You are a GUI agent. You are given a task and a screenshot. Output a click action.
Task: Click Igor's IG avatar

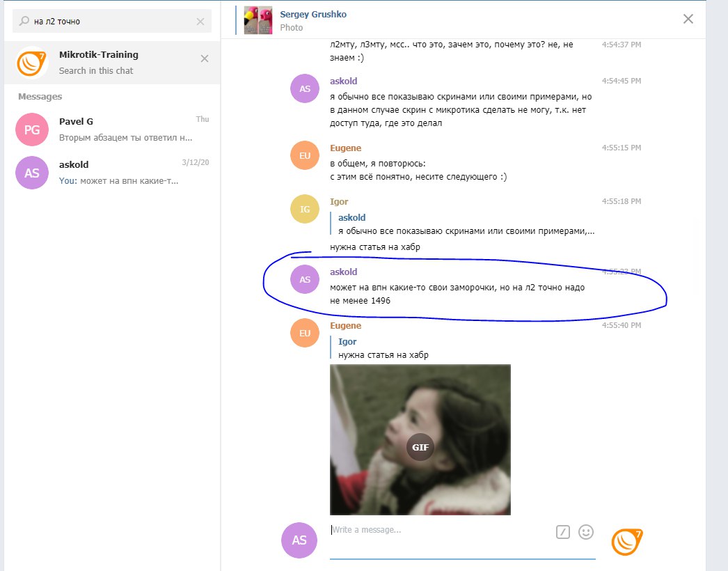305,209
